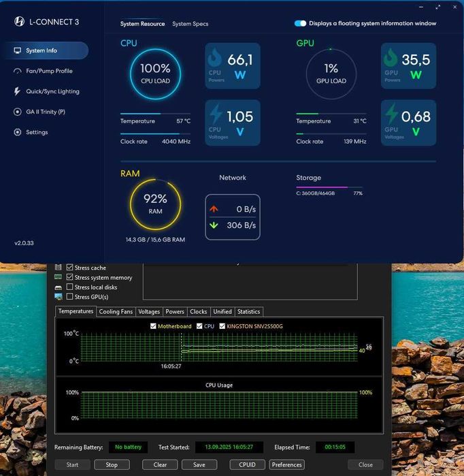Open Quick/Sync Lighting page
Screen dimensions: 464x476
pos(52,91)
